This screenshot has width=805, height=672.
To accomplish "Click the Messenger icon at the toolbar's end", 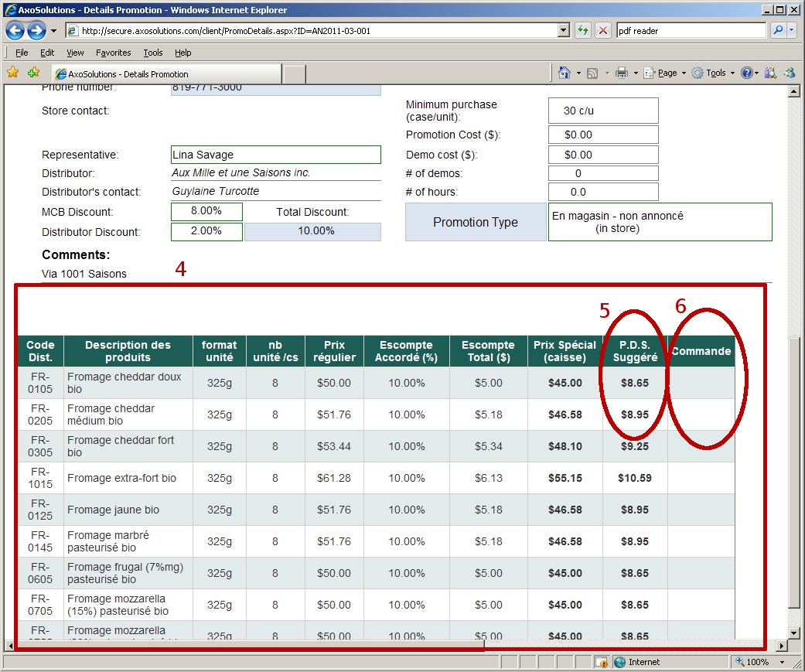I will coord(790,73).
